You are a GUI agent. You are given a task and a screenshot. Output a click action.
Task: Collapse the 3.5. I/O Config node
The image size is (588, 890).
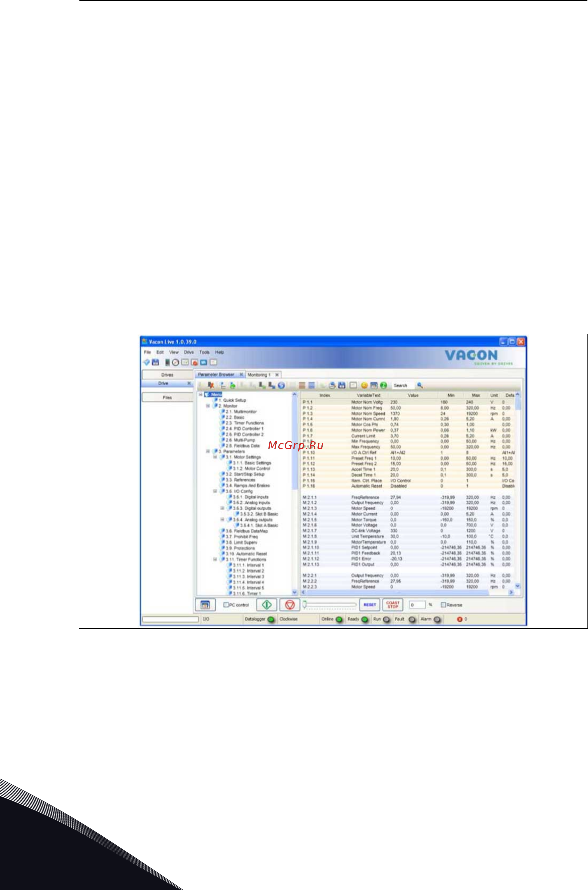[x=215, y=491]
